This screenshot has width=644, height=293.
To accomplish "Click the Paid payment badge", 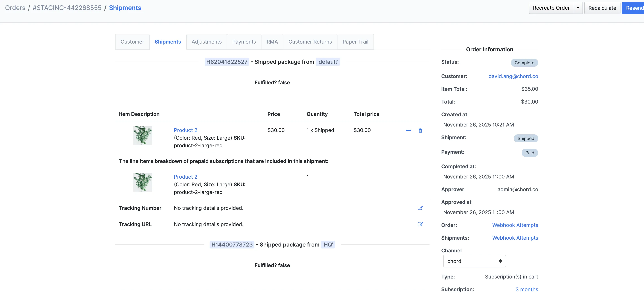I will 530,153.
